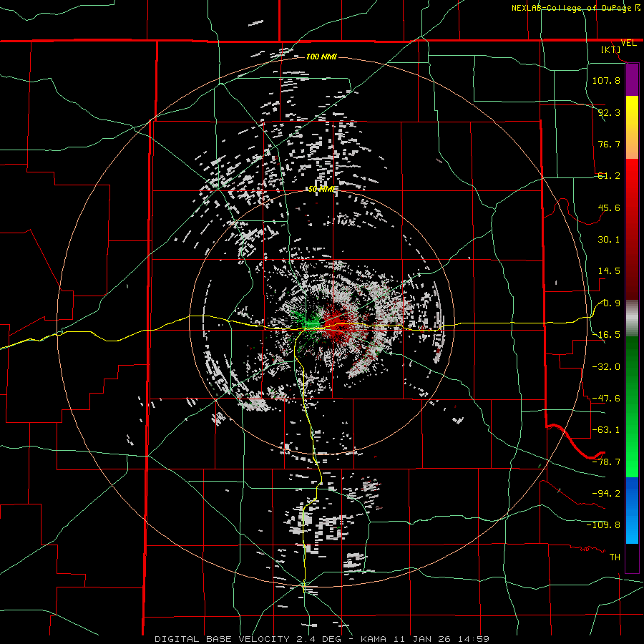Viewport: 644px width, 644px height.
Task: Click the Digital Base Velocity caption at bottom
Action: (322, 639)
